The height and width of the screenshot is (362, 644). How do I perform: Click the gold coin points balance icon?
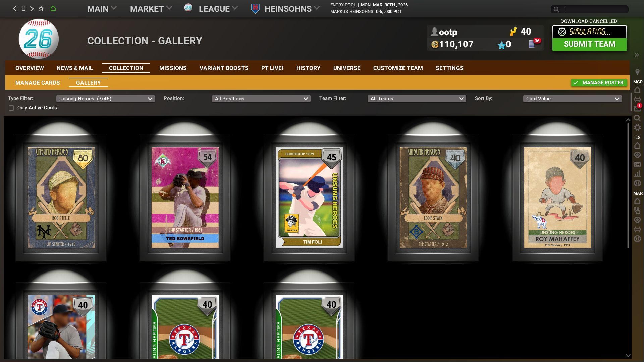click(x=435, y=44)
